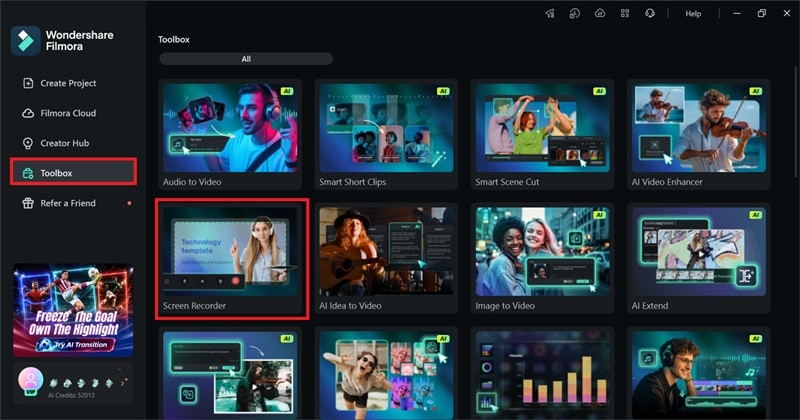
Task: Click the AI Credits: 52013 text
Action: tap(71, 396)
